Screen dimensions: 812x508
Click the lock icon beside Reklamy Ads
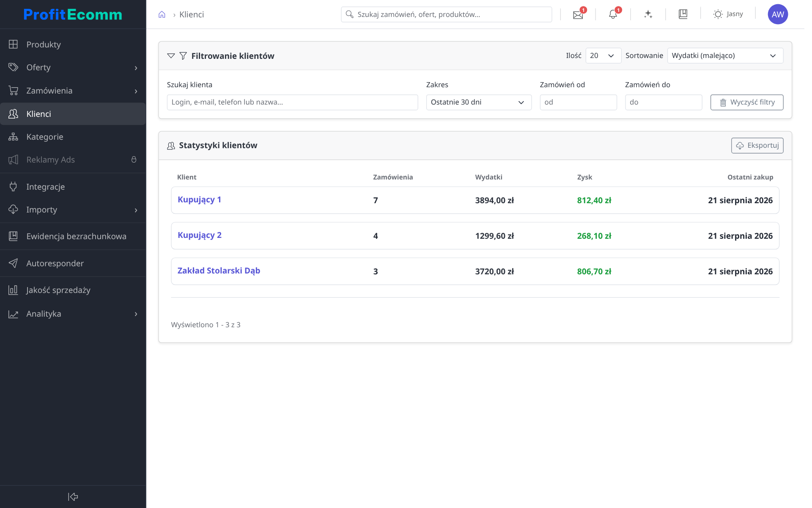pos(134,160)
